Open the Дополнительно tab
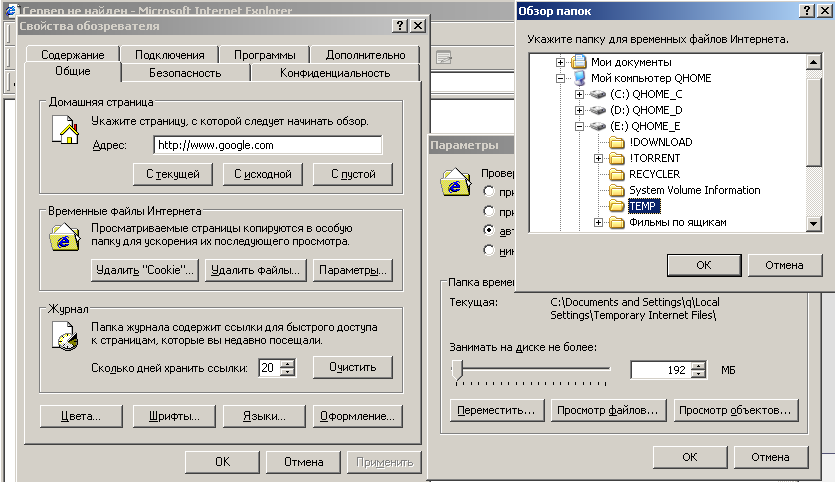The image size is (835, 482). point(365,55)
